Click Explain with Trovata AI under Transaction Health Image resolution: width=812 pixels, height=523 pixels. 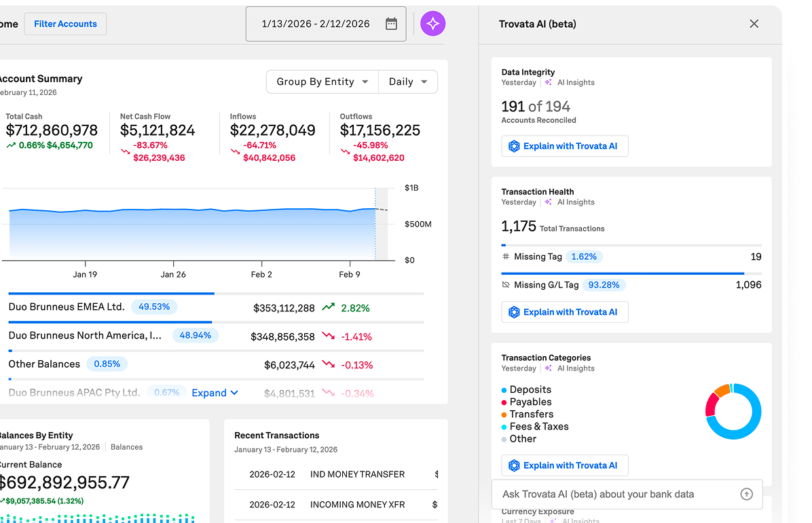564,312
